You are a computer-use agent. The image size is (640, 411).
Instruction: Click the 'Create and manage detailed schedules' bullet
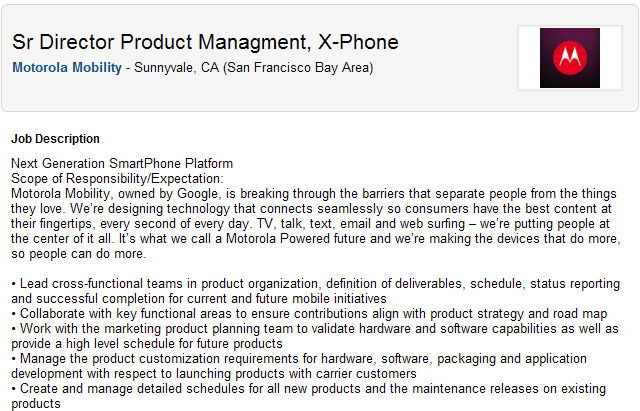pos(309,396)
